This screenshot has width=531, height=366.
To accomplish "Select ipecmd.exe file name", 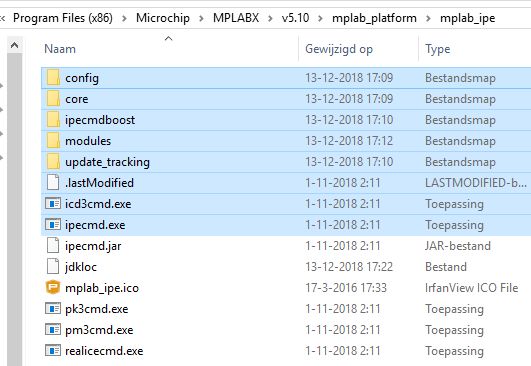I will tap(95, 225).
